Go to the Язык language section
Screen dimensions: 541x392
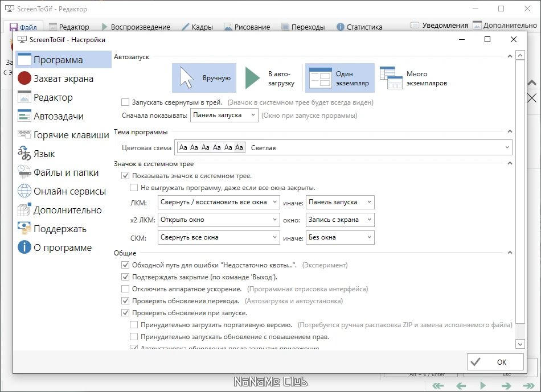pos(63,154)
